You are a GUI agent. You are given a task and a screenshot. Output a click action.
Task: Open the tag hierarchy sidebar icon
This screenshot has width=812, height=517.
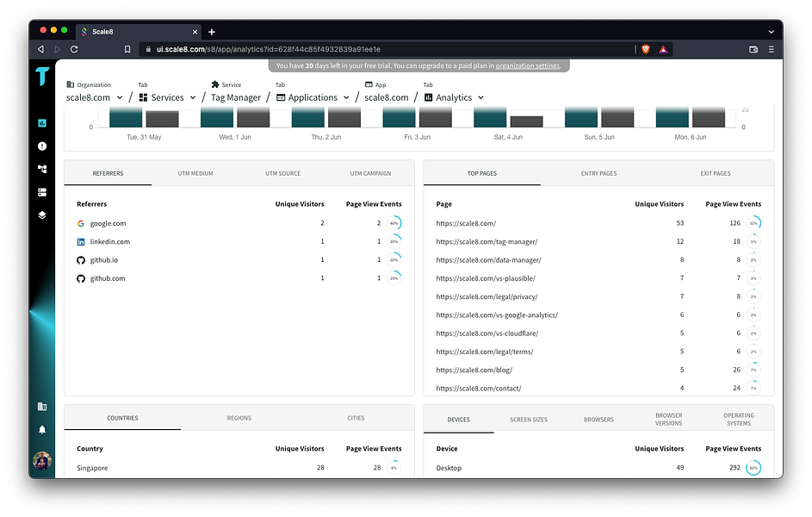tap(42, 169)
